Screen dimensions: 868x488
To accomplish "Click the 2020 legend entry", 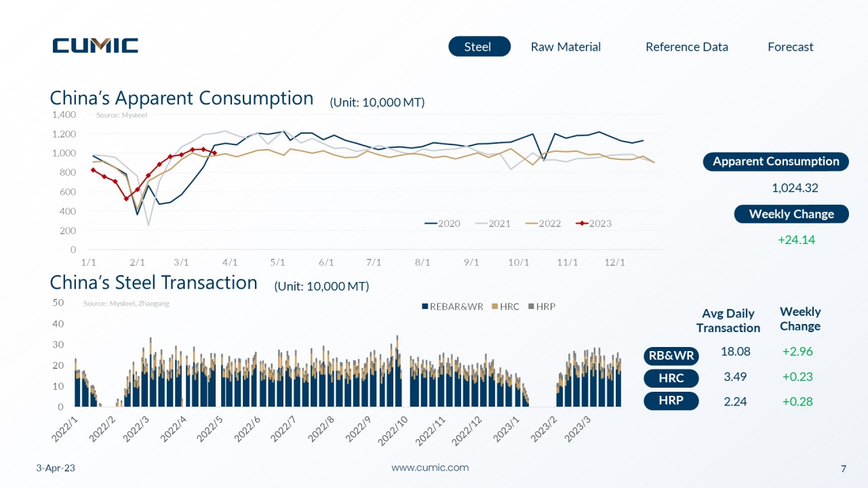I will click(442, 223).
